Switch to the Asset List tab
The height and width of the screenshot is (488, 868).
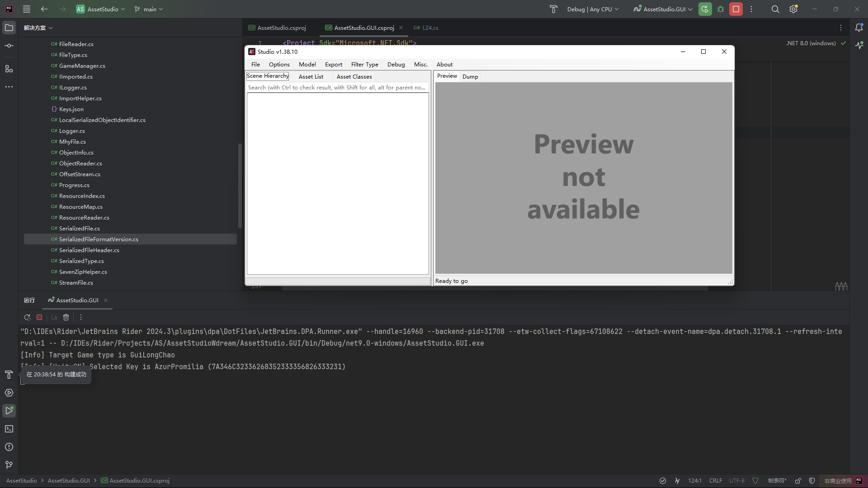pyautogui.click(x=311, y=77)
